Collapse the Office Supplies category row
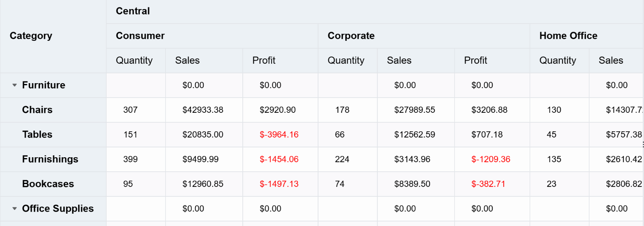The height and width of the screenshot is (226, 644). (x=15, y=209)
